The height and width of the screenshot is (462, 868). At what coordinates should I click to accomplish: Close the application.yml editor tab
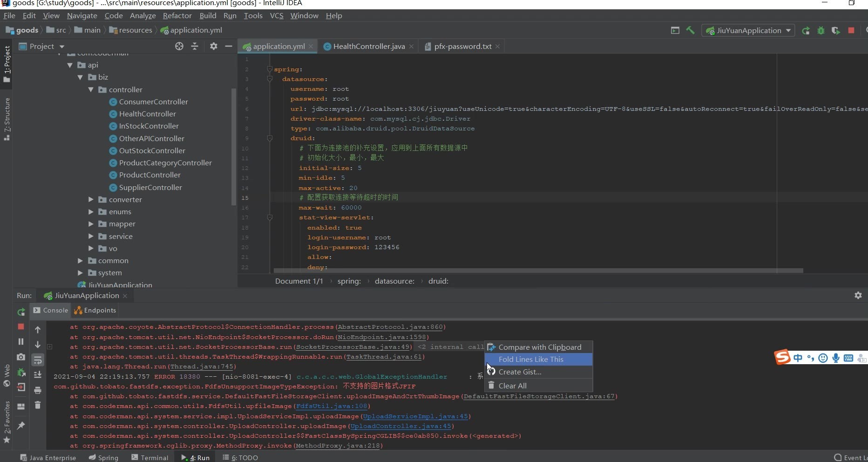pyautogui.click(x=311, y=47)
